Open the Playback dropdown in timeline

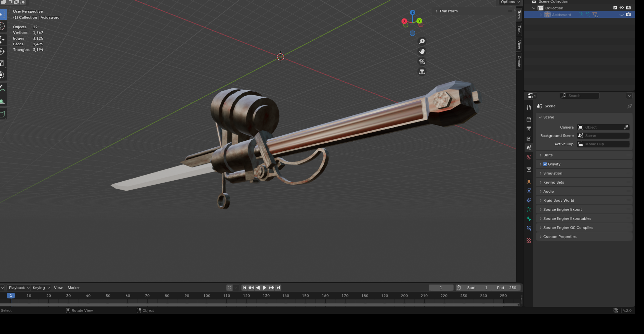pos(19,288)
